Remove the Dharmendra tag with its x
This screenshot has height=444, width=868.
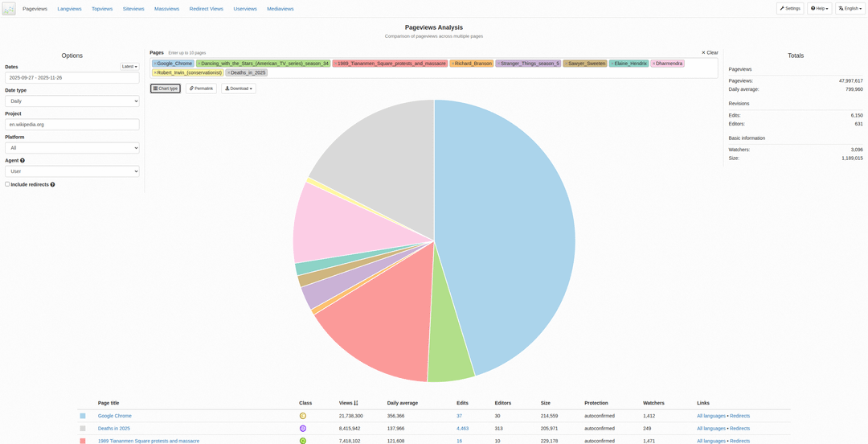pos(653,64)
